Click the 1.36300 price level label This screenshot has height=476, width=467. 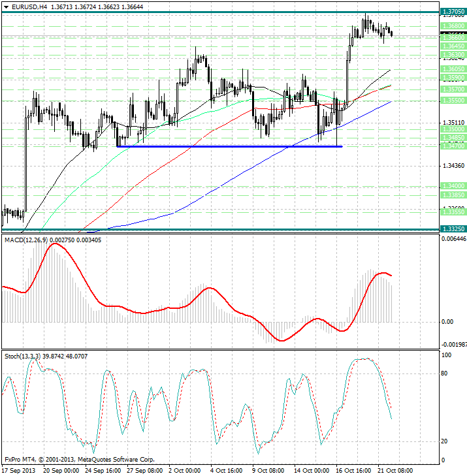(453, 55)
